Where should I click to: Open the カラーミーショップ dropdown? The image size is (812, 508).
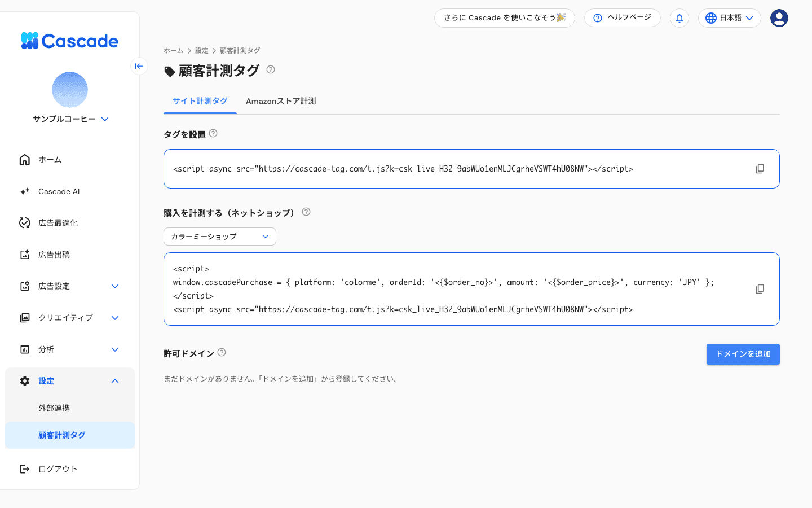pyautogui.click(x=220, y=237)
